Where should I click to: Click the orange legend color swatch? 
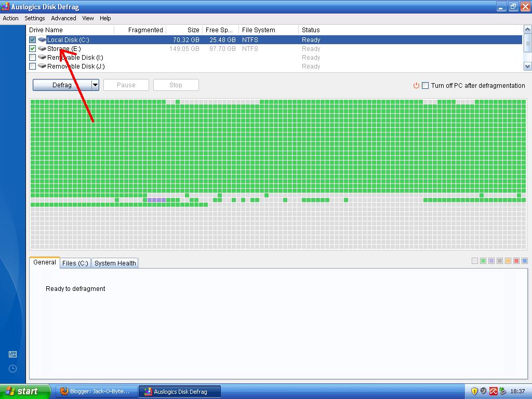click(x=508, y=261)
